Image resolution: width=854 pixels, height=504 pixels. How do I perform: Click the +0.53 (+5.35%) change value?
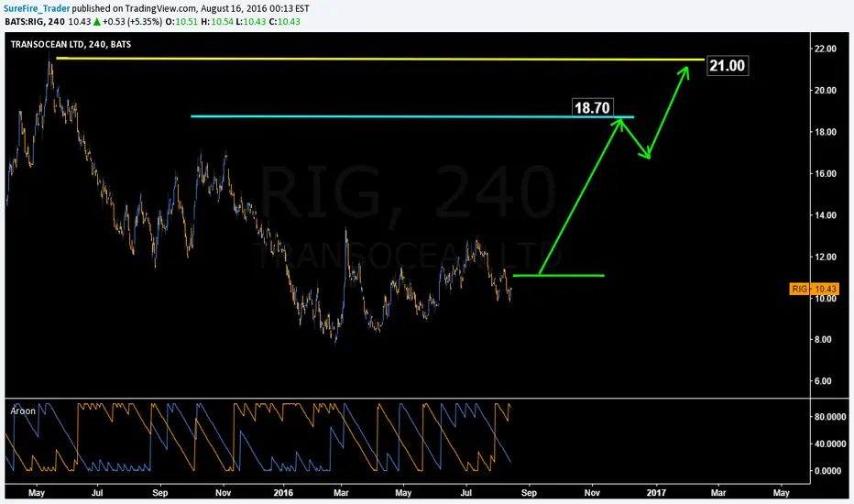(x=132, y=22)
